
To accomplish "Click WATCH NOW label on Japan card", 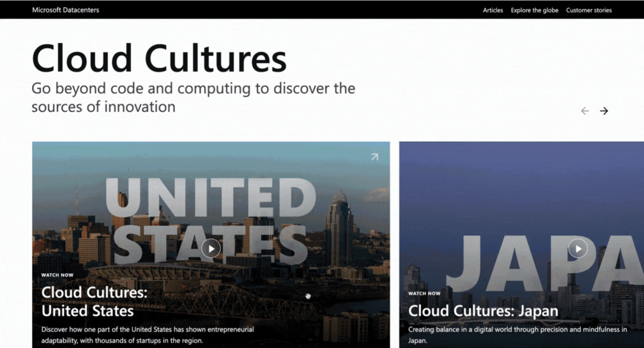I will (x=424, y=294).
